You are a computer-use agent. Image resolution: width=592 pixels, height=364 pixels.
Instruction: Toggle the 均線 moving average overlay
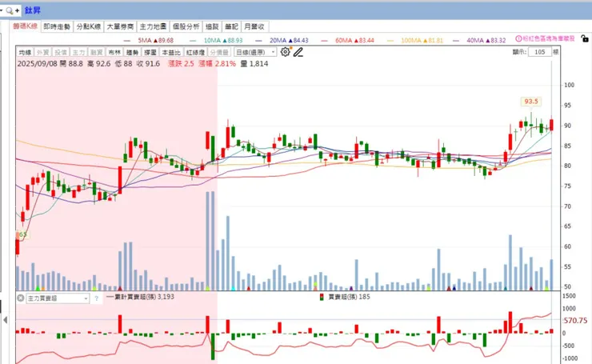(x=25, y=52)
